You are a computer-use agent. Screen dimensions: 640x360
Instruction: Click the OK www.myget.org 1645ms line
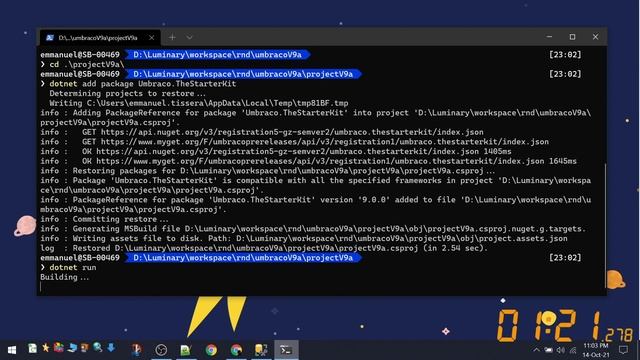click(x=308, y=161)
